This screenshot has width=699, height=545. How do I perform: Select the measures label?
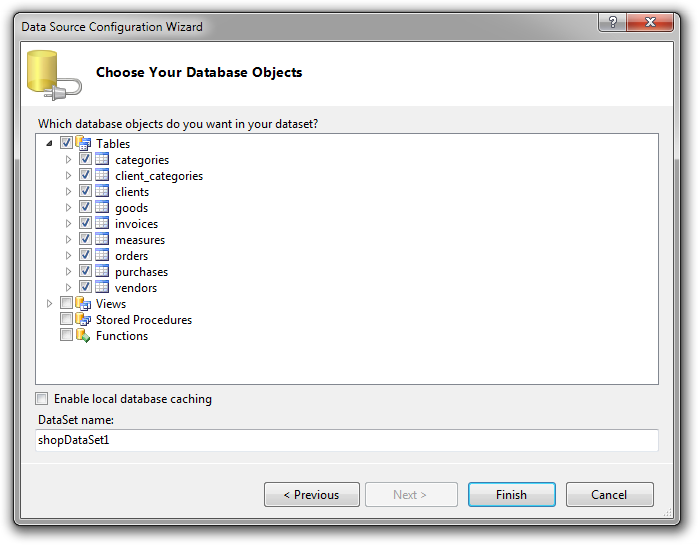(x=140, y=240)
